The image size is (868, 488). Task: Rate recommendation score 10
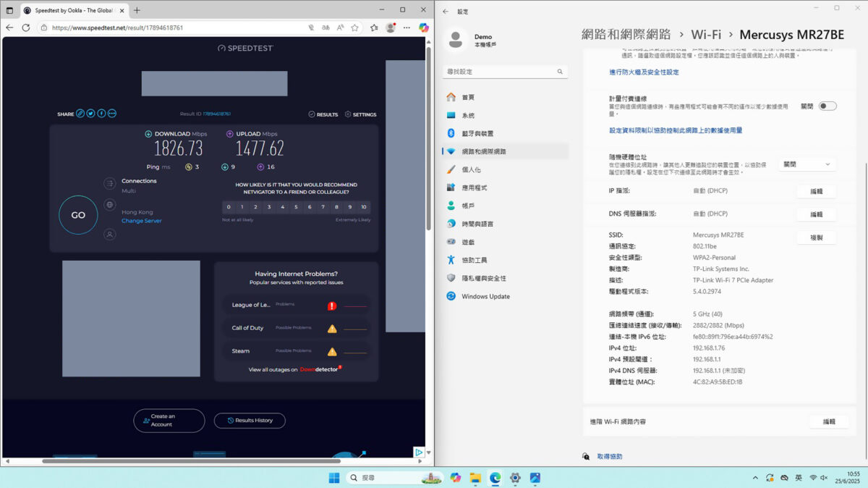point(364,207)
